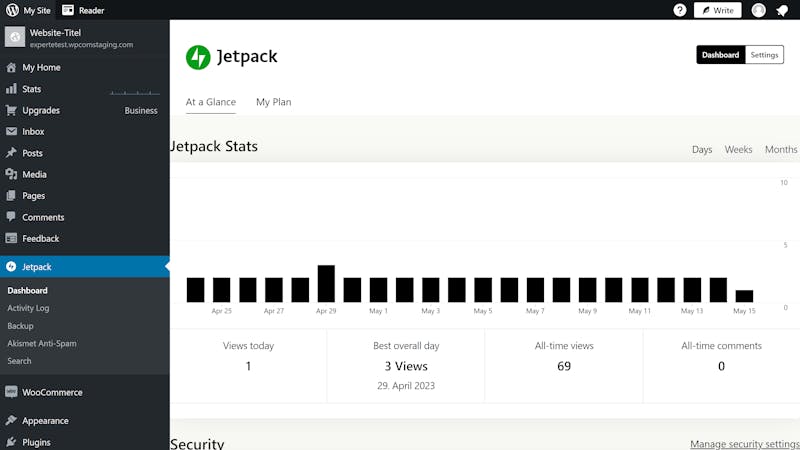Screen dimensions: 800x450
Task: Click the Manage security settings link
Action: click(745, 444)
